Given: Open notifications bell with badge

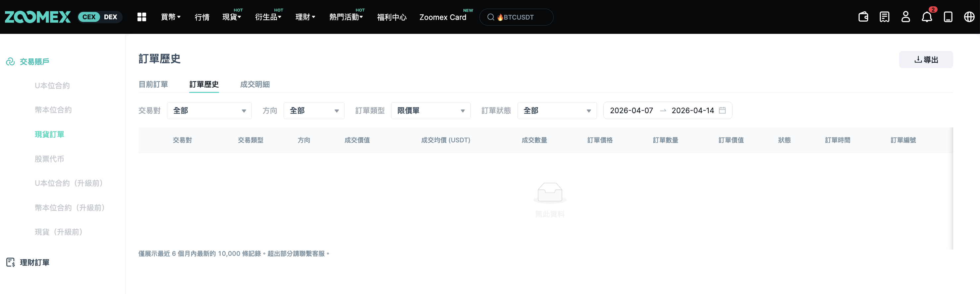Looking at the screenshot, I should click(927, 17).
